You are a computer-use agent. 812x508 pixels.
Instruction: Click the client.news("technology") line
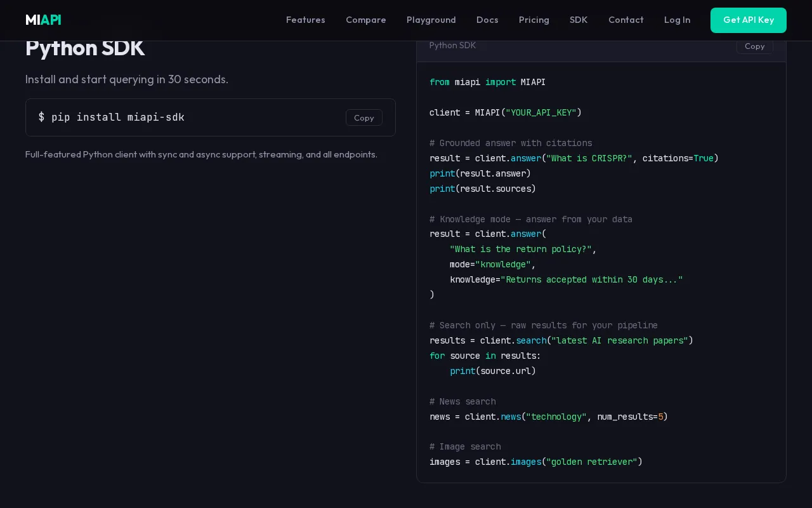(x=549, y=417)
